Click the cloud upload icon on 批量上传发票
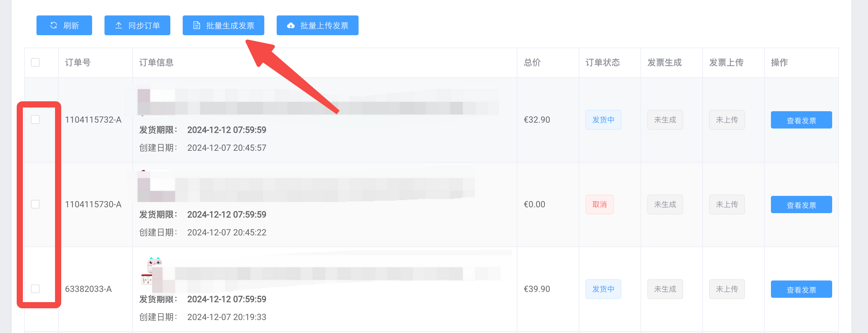Image resolution: width=868 pixels, height=333 pixels. click(x=291, y=26)
